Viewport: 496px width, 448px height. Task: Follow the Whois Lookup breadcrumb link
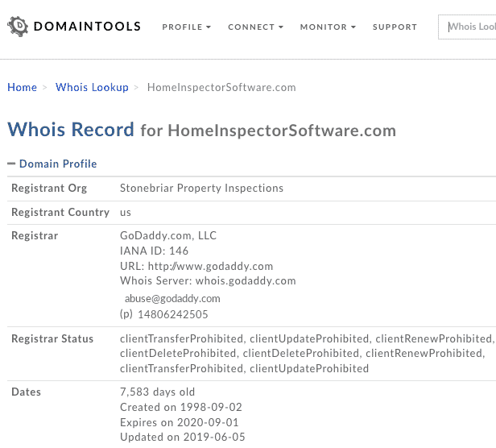coord(92,87)
